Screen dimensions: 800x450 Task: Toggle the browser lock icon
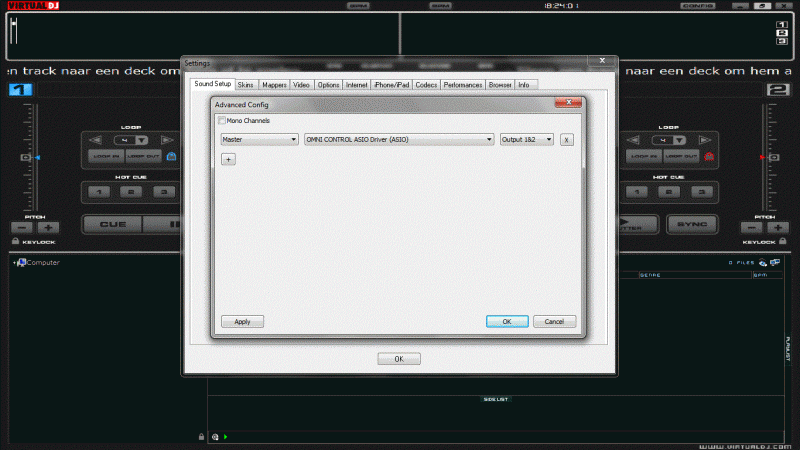pyautogui.click(x=201, y=437)
